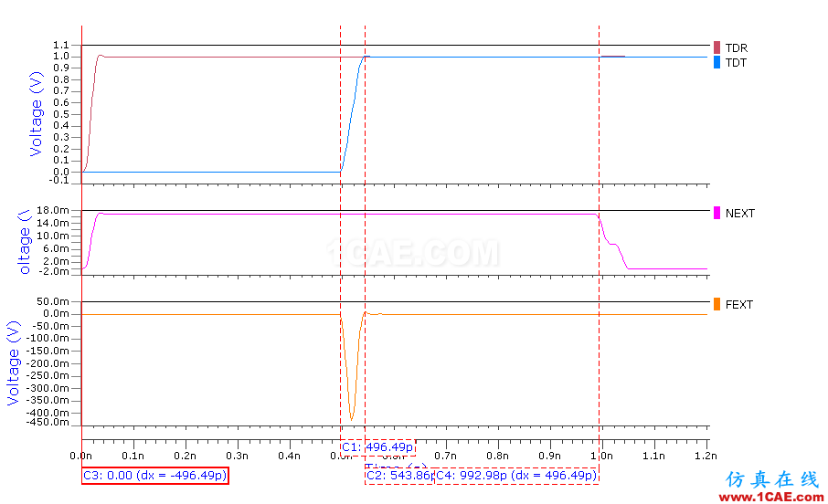The height and width of the screenshot is (504, 828).
Task: Click the C3: 0.00 cursor label
Action: point(155,476)
